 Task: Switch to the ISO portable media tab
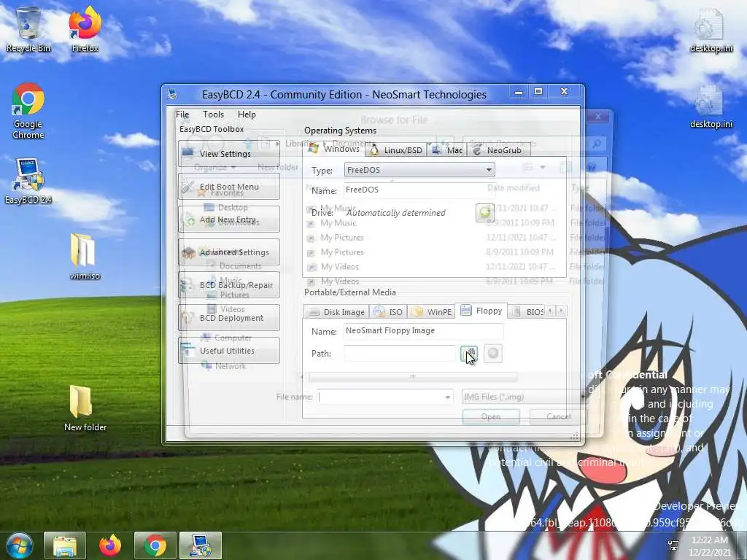[x=388, y=312]
